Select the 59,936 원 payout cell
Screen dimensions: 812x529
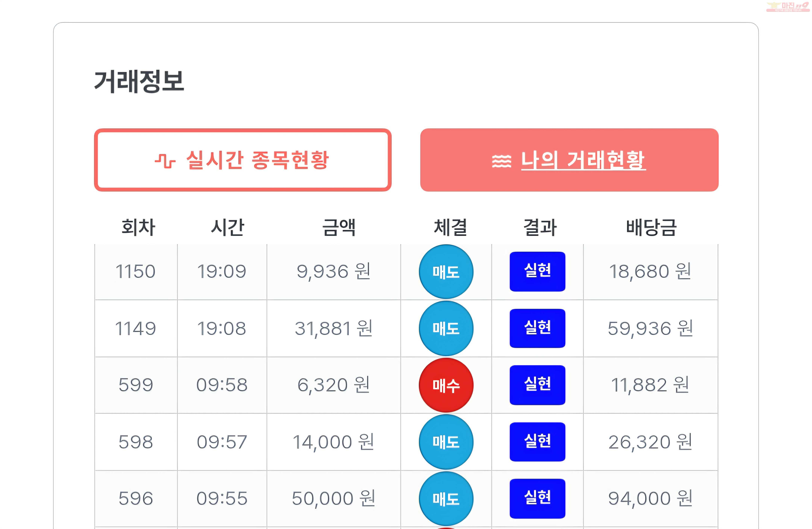click(650, 328)
